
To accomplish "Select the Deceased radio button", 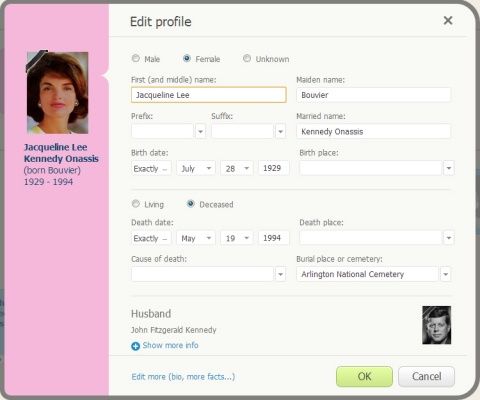I will (190, 204).
